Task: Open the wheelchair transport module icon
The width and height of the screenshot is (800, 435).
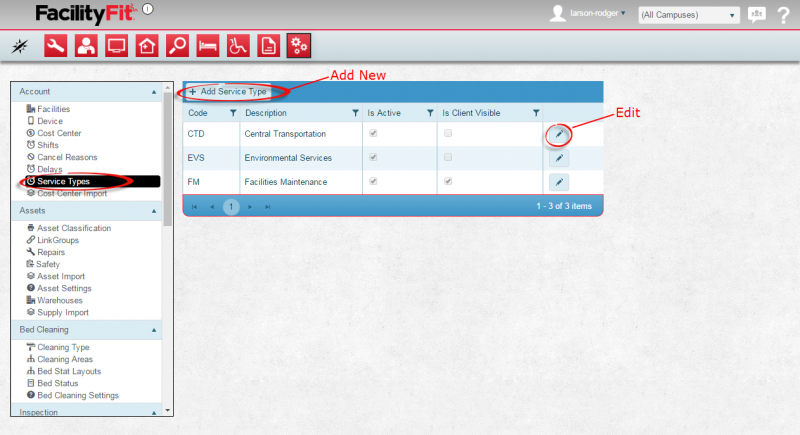Action: pos(238,46)
